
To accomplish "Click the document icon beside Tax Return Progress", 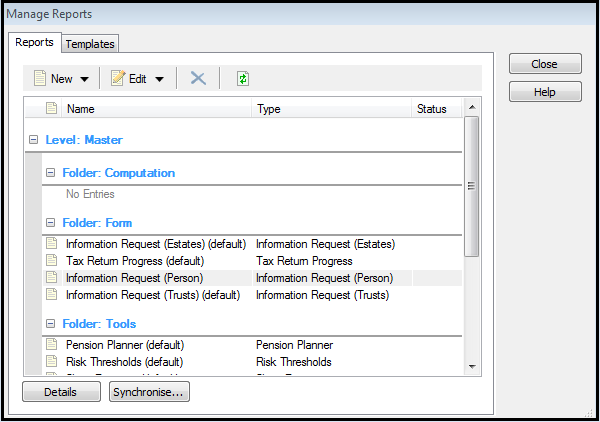I will [51, 260].
